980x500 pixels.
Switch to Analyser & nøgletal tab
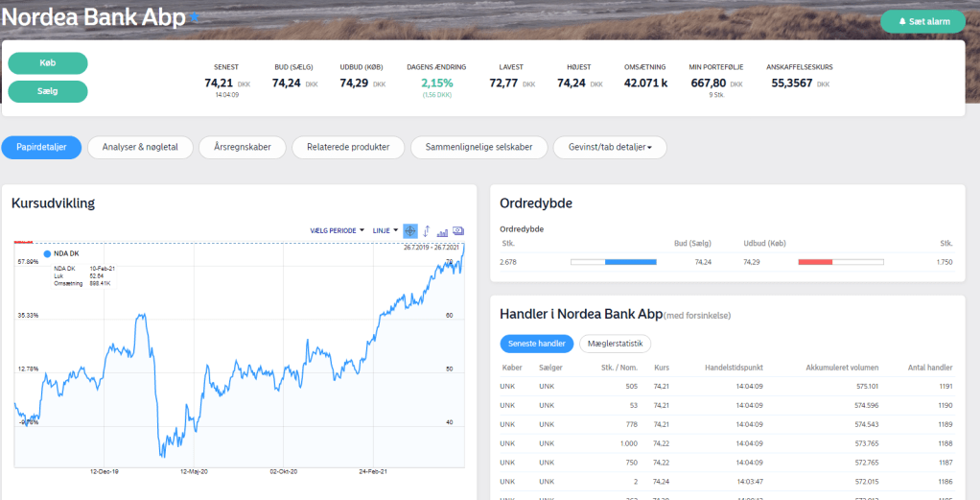(140, 148)
